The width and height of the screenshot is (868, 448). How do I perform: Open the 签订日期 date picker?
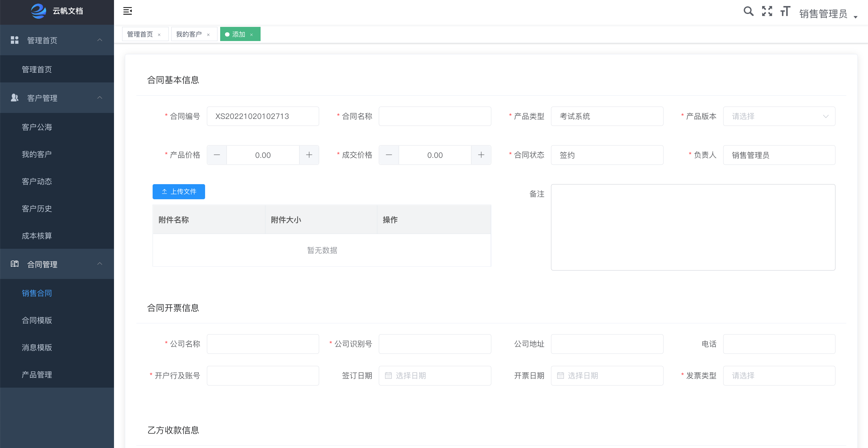pyautogui.click(x=435, y=376)
